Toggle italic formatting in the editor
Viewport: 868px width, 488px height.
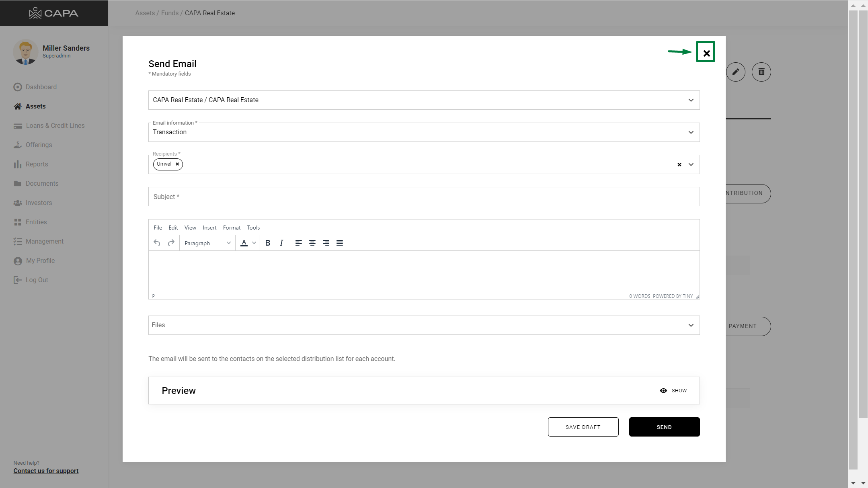(281, 243)
